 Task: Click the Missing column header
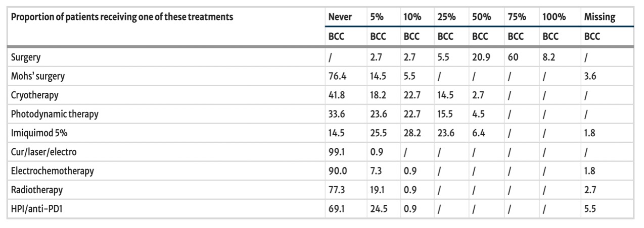[x=600, y=17]
